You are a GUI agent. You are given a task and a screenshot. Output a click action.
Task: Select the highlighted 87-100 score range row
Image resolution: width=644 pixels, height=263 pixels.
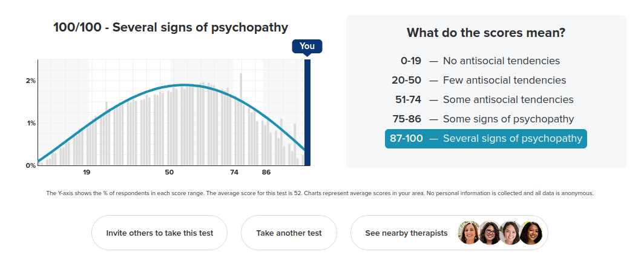click(x=485, y=139)
